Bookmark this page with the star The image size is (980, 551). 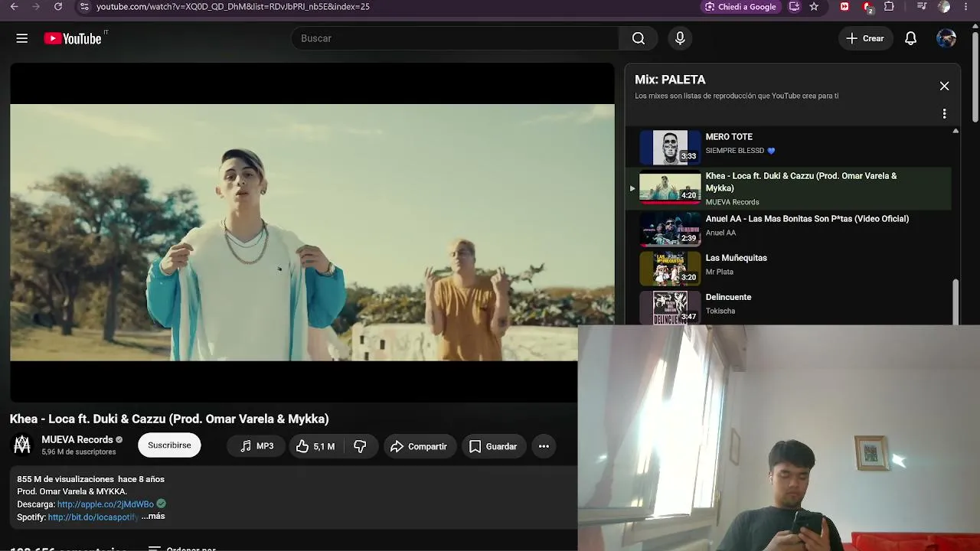tap(814, 7)
